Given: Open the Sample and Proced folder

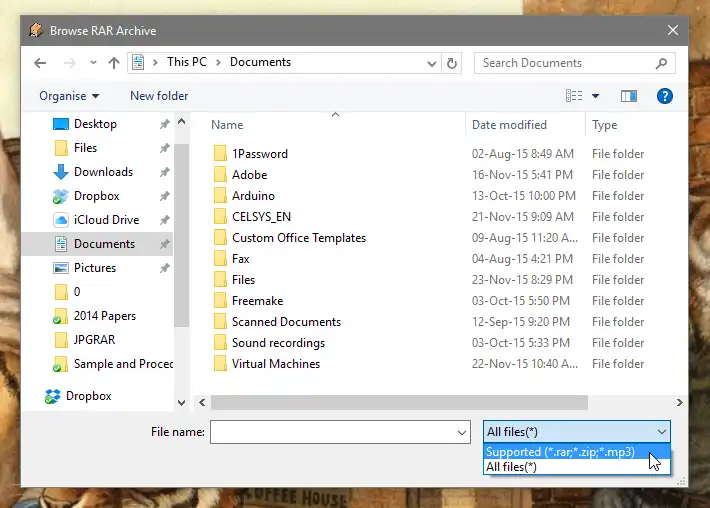Looking at the screenshot, I should (x=123, y=364).
